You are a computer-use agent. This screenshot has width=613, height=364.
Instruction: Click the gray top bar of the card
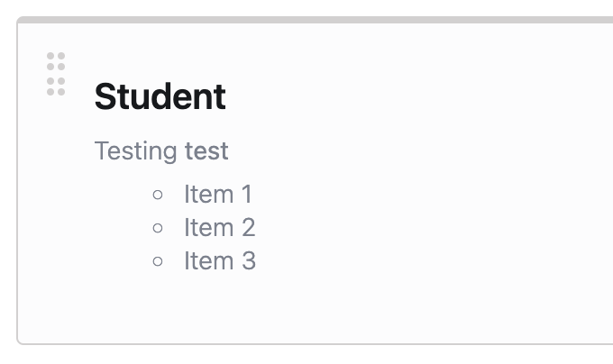(316, 19)
